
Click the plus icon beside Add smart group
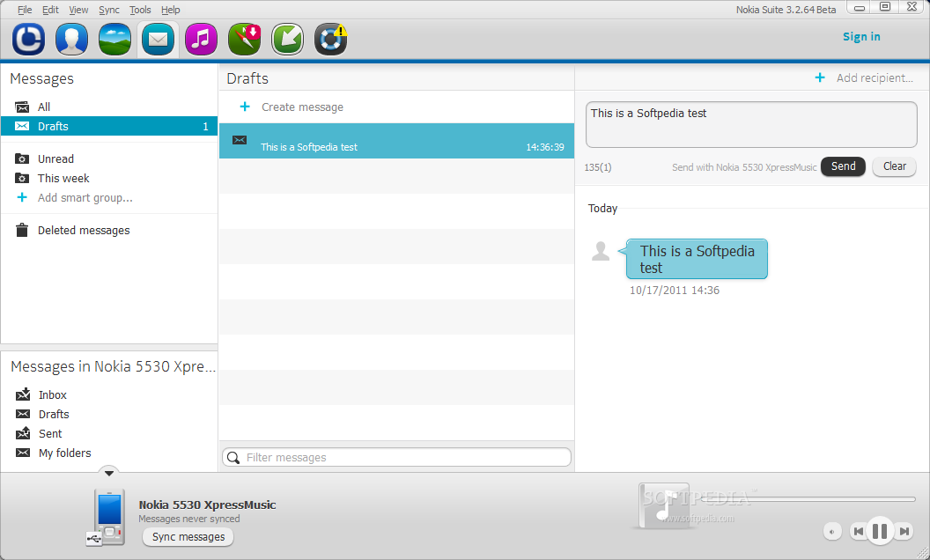22,197
